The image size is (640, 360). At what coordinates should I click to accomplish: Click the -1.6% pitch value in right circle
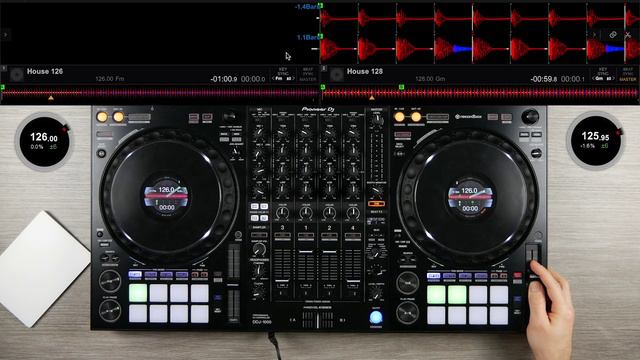tap(587, 146)
